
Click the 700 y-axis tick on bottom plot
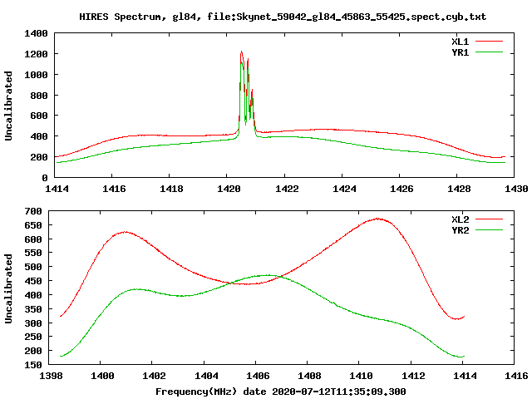click(33, 211)
